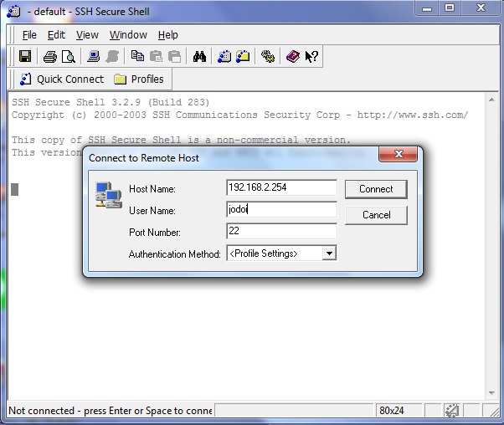The height and width of the screenshot is (425, 504).
Task: Minimize the SSH Secure Shell window
Action: [427, 8]
